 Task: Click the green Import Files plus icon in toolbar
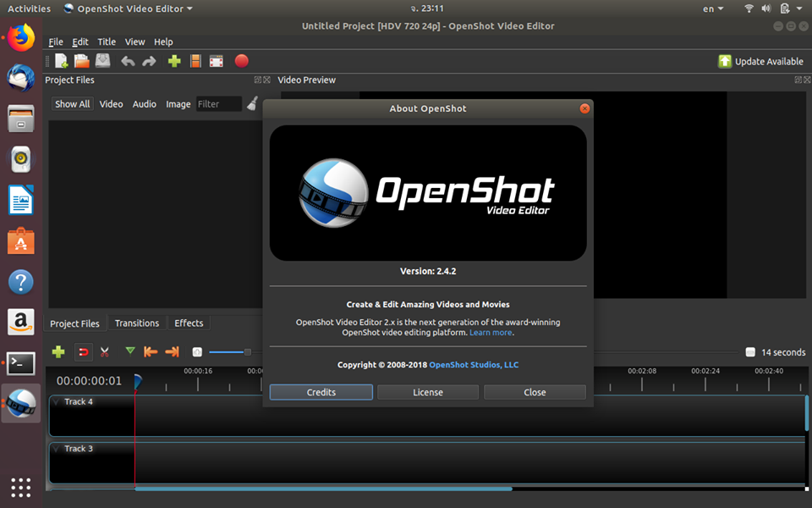[174, 61]
